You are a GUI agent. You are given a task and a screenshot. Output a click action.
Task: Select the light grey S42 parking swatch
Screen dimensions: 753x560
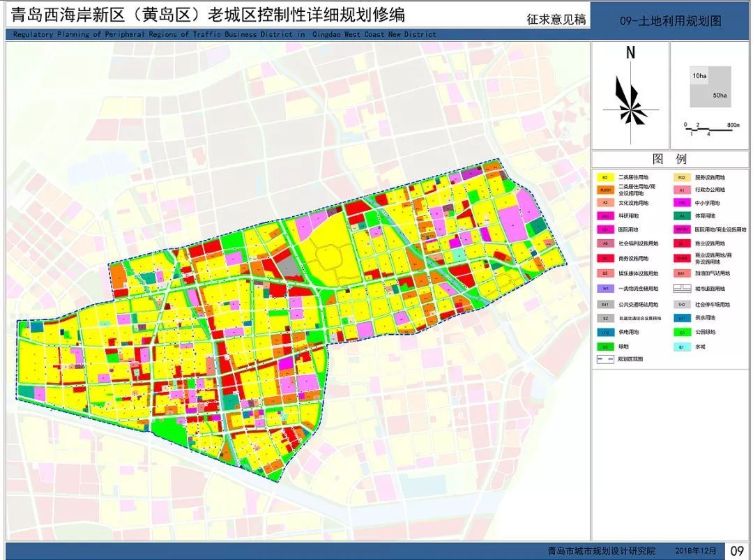(682, 305)
